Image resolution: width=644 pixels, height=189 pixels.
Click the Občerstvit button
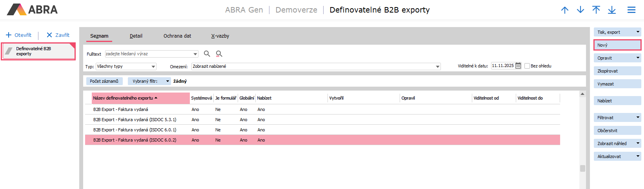click(x=617, y=131)
